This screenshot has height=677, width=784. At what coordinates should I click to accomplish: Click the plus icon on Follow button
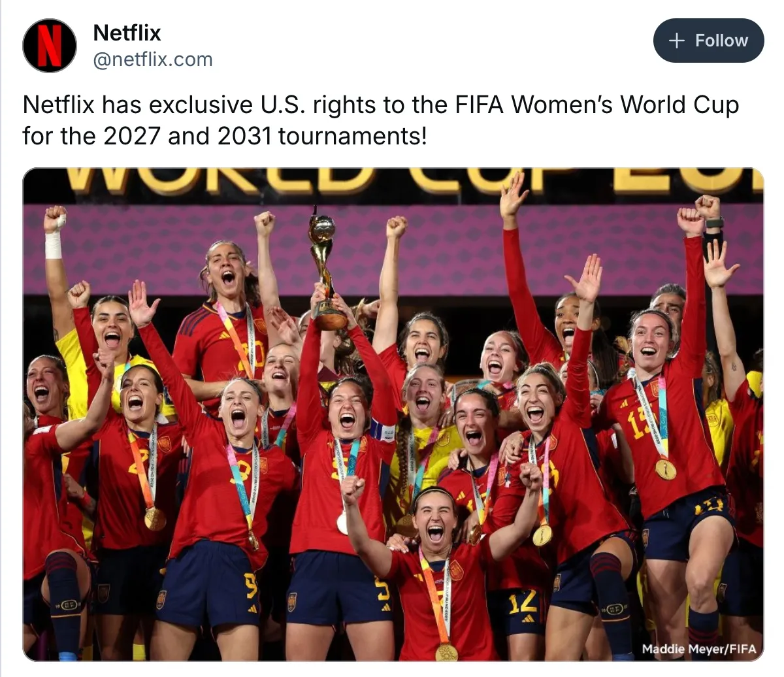point(677,41)
